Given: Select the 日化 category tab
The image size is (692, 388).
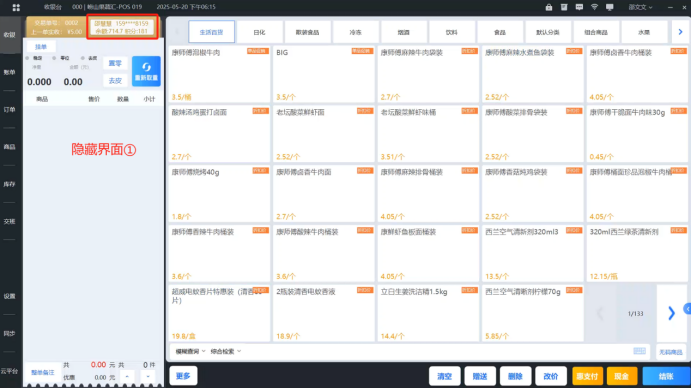Looking at the screenshot, I should (x=260, y=32).
